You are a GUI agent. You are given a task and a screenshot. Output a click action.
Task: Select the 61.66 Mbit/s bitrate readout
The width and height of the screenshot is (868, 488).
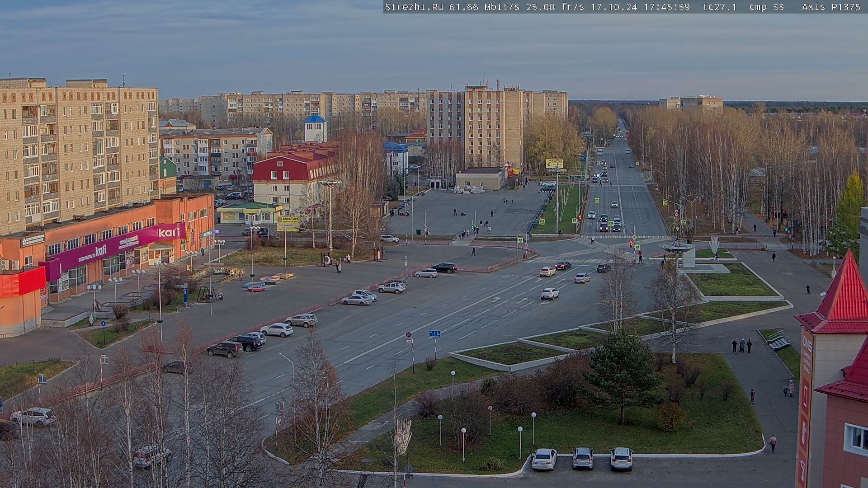tap(486, 7)
